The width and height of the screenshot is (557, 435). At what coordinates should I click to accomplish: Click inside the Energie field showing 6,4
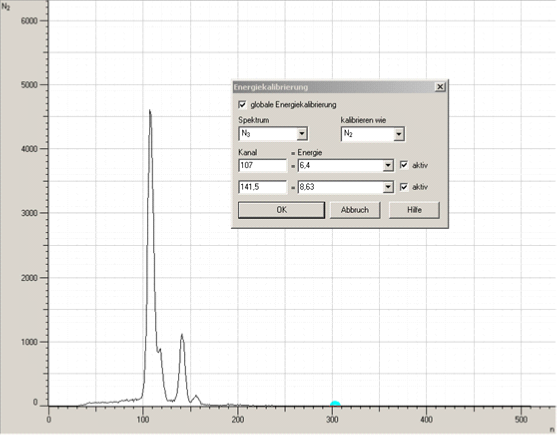click(340, 165)
